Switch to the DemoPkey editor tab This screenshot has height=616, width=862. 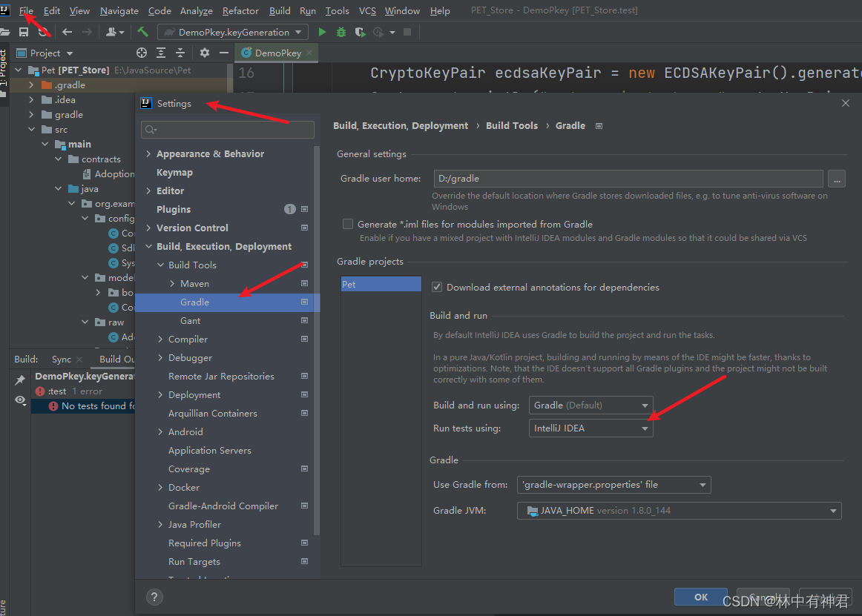point(277,53)
